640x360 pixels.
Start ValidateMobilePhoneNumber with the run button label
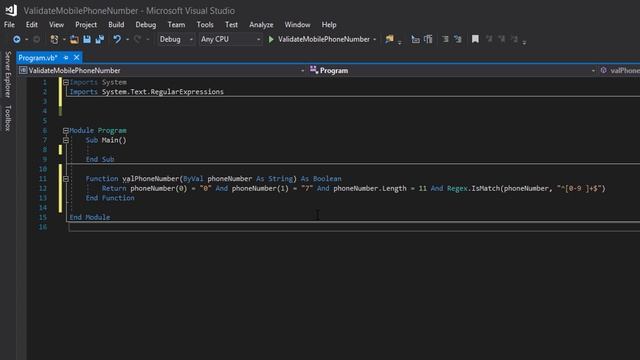[324, 39]
